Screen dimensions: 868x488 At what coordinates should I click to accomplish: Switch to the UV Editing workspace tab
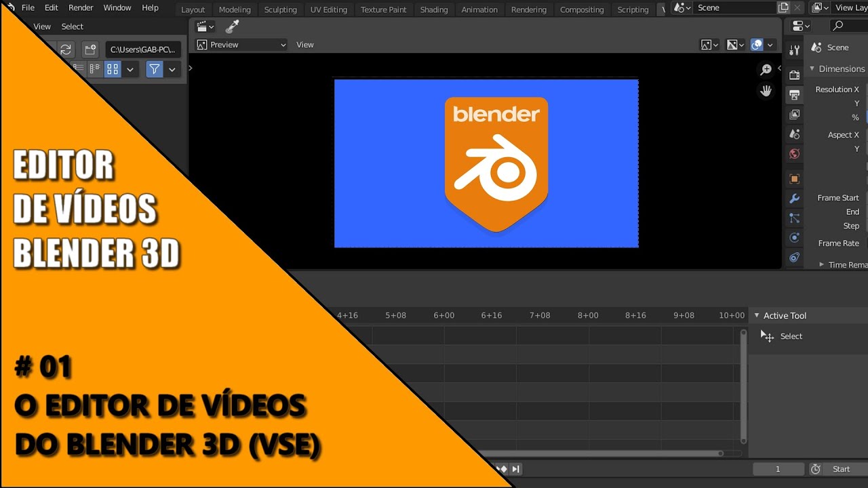tap(328, 9)
